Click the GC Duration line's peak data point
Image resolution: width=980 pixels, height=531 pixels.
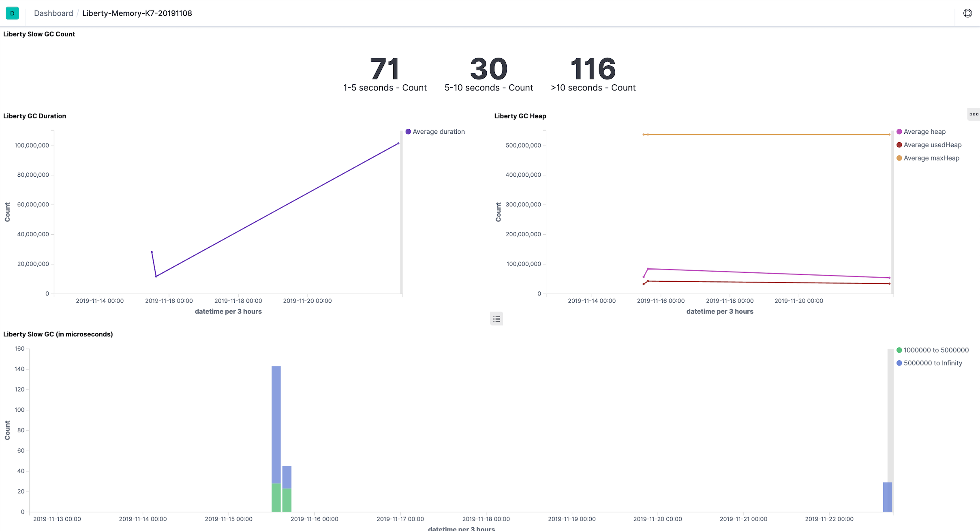(398, 143)
